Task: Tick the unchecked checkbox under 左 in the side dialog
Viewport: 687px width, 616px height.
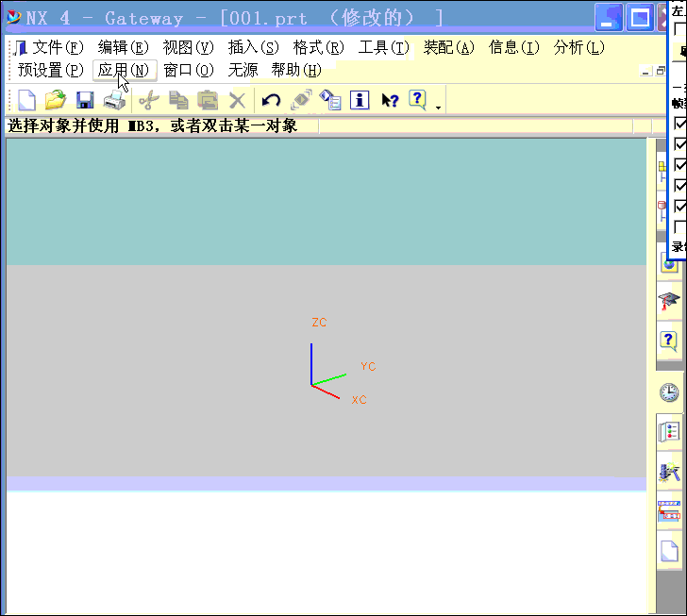Action: coord(680,28)
